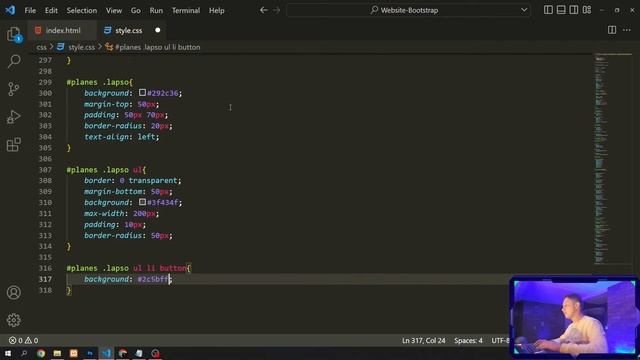Image resolution: width=640 pixels, height=360 pixels.
Task: Open the Accounts menu icon
Action: pyautogui.click(x=13, y=292)
